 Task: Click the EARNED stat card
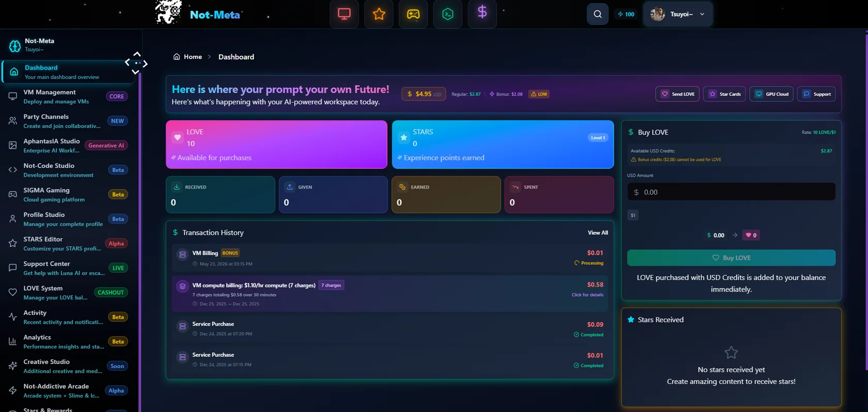[446, 195]
